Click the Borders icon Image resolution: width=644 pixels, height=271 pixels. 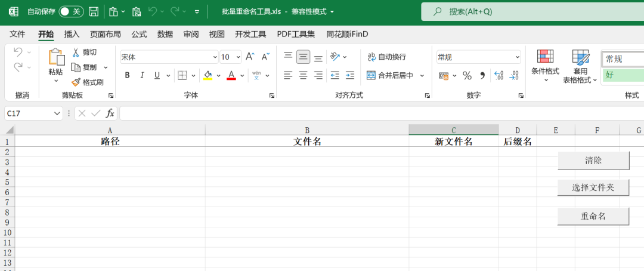[182, 75]
